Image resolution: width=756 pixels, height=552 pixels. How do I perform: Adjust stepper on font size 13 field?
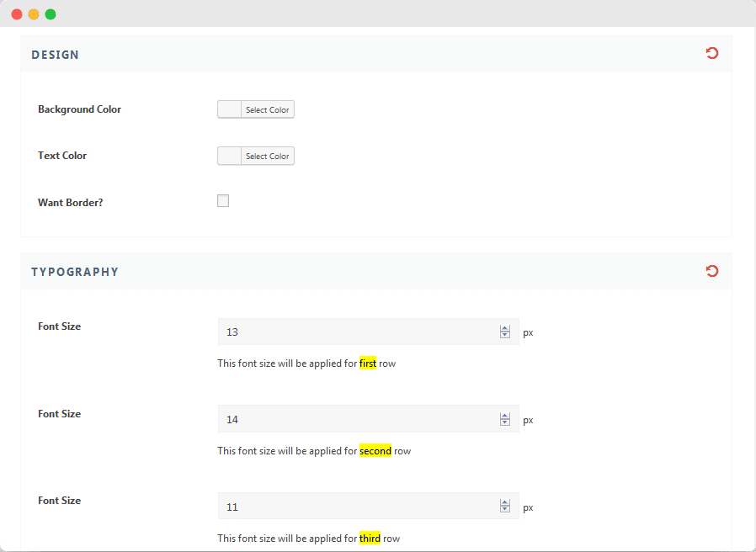505,332
